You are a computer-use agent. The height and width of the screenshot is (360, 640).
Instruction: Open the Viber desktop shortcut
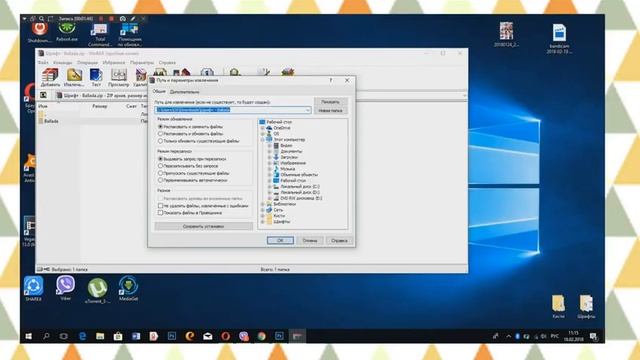tap(65, 288)
